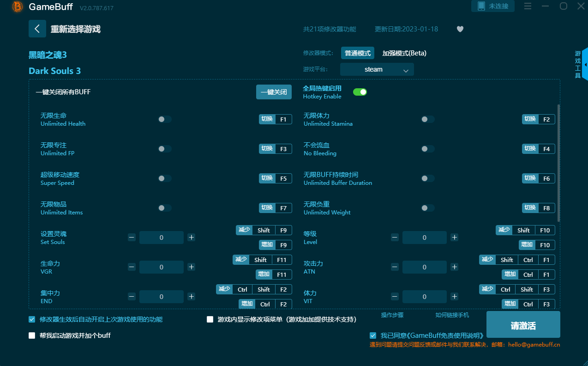Uncheck the GameBuff disclaimer agreement checkbox
This screenshot has height=366, width=588.
coord(373,335)
